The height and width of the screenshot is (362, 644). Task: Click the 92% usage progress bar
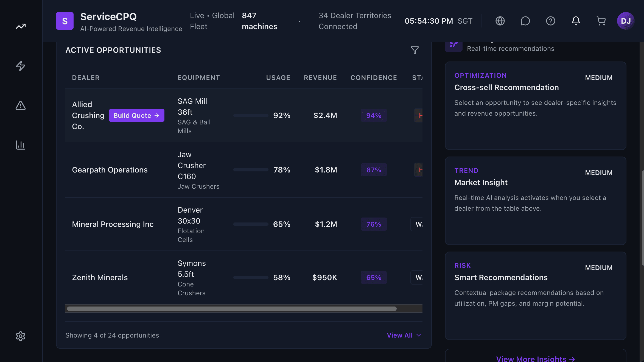251,115
